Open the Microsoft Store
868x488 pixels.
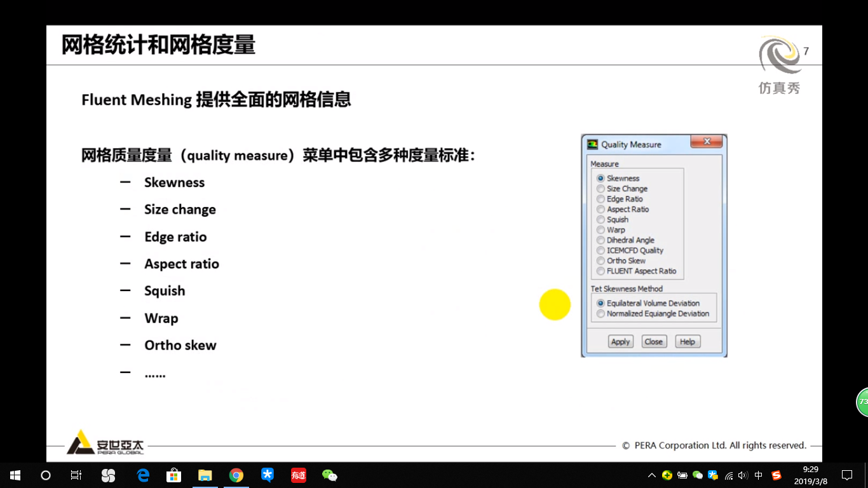(x=173, y=475)
